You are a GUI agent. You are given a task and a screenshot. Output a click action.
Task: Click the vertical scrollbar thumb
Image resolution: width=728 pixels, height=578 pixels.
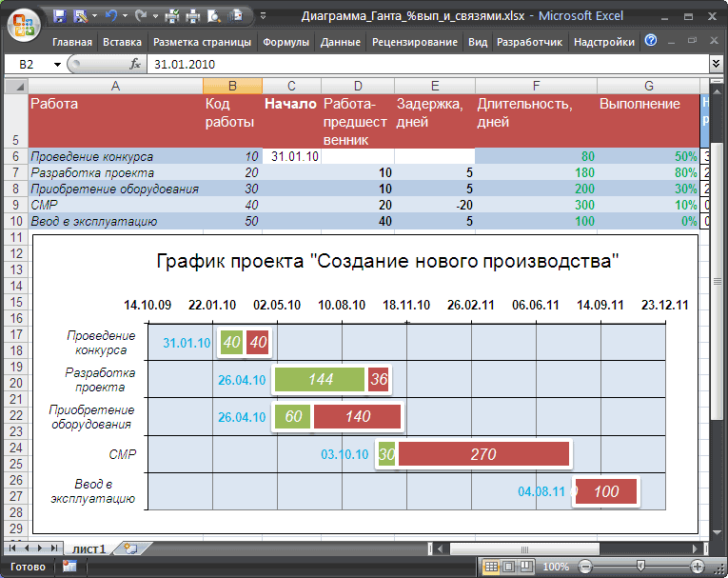tap(718, 281)
